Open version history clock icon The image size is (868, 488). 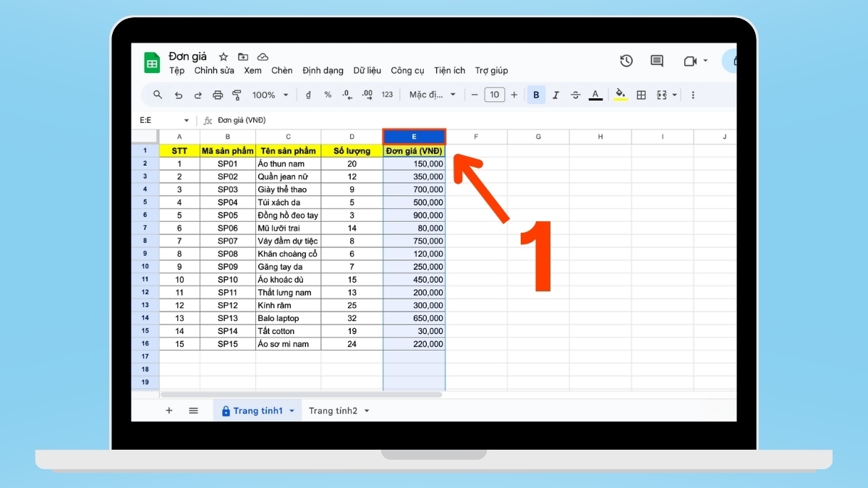click(626, 61)
